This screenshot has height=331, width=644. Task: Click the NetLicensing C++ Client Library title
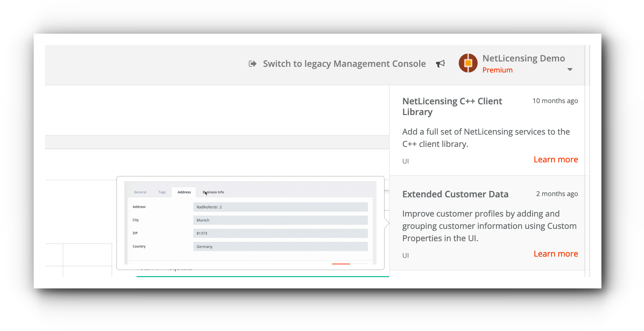tap(452, 107)
